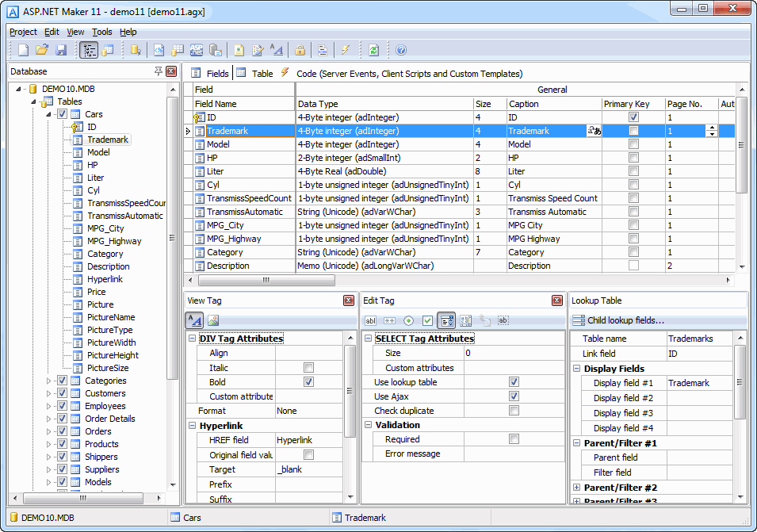Open the Tools menu
The height and width of the screenshot is (532, 757).
pos(102,32)
